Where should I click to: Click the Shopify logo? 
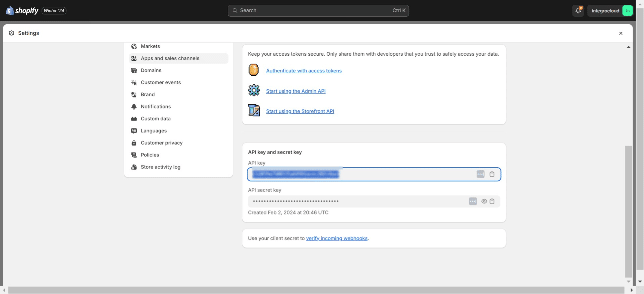(x=22, y=11)
